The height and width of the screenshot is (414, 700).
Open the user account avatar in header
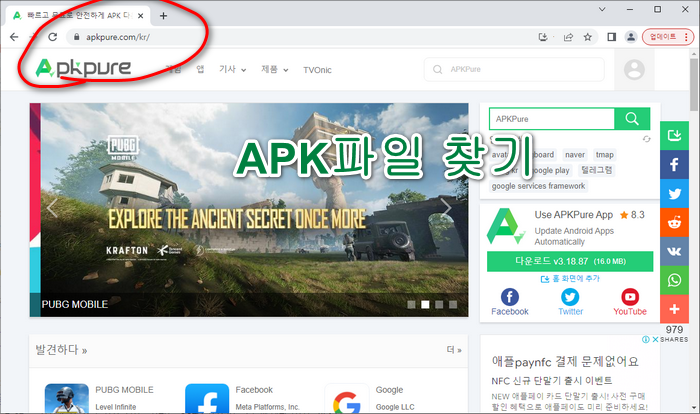tap(634, 69)
